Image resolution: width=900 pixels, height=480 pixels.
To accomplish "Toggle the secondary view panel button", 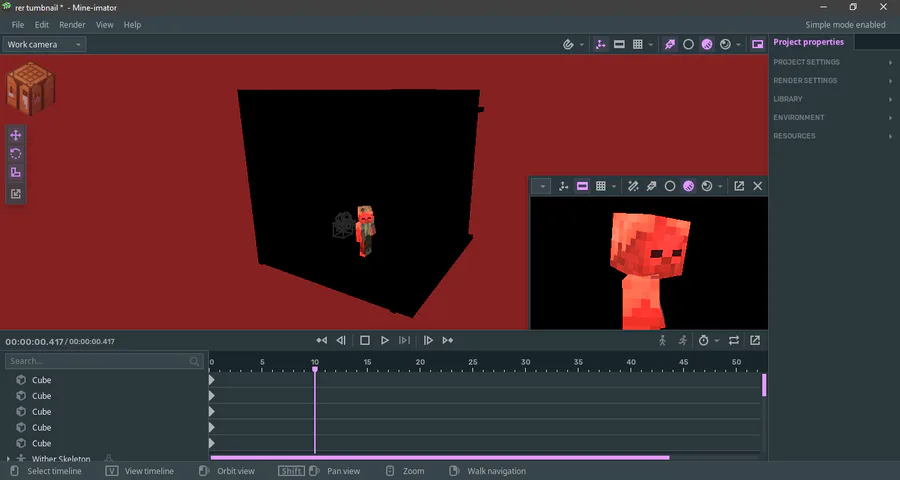I will [x=758, y=44].
